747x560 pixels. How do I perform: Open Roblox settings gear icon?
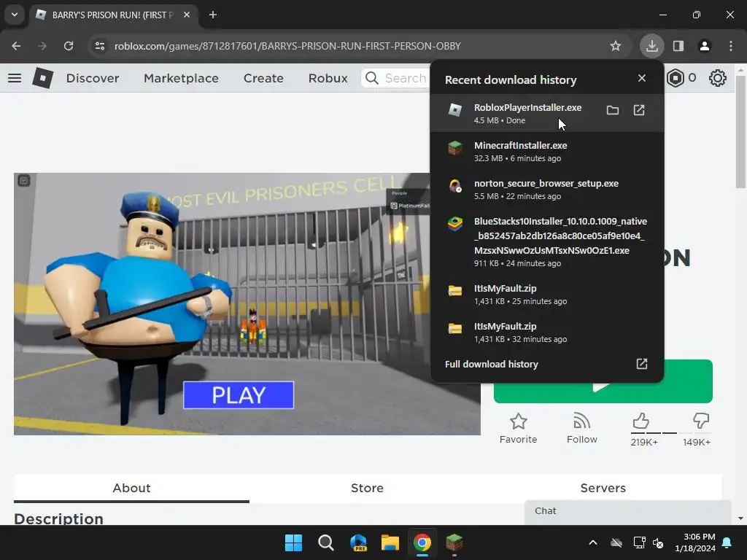718,77
